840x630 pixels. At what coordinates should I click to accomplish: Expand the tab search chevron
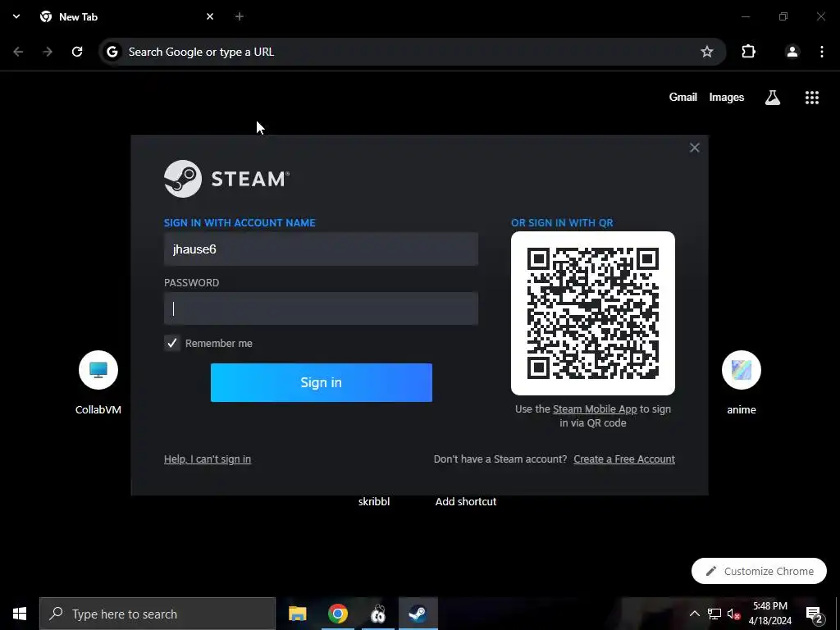(x=16, y=16)
